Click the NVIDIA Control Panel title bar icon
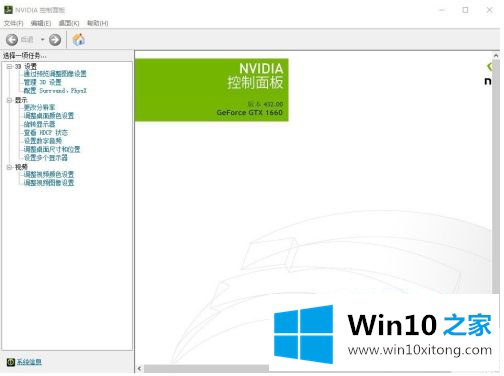This screenshot has height=376, width=504. [x=8, y=10]
